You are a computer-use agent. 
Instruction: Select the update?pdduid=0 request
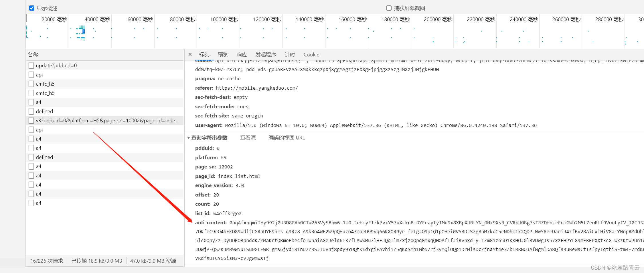pyautogui.click(x=105, y=66)
